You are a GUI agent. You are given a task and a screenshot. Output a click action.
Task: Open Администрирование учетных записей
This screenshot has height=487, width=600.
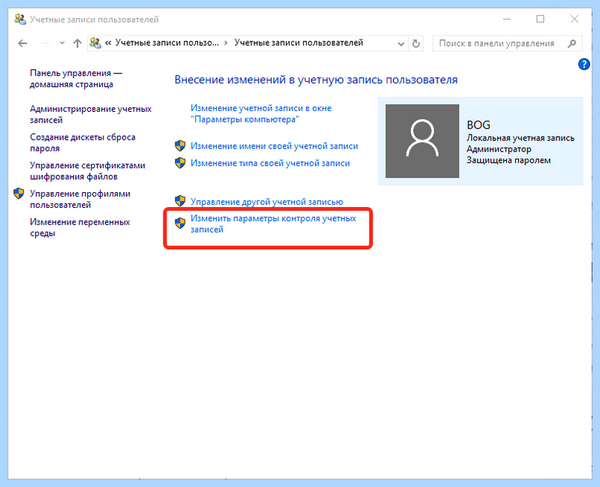tap(91, 114)
